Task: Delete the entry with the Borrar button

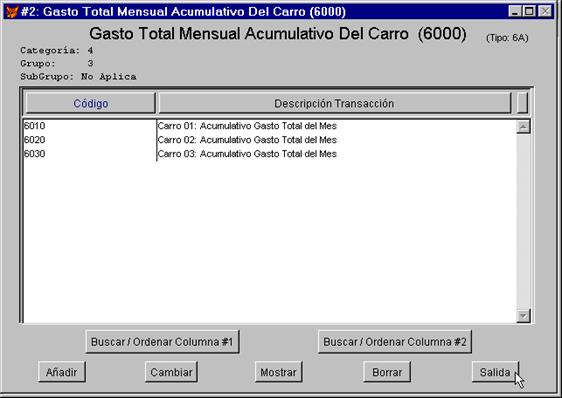Action: (387, 372)
